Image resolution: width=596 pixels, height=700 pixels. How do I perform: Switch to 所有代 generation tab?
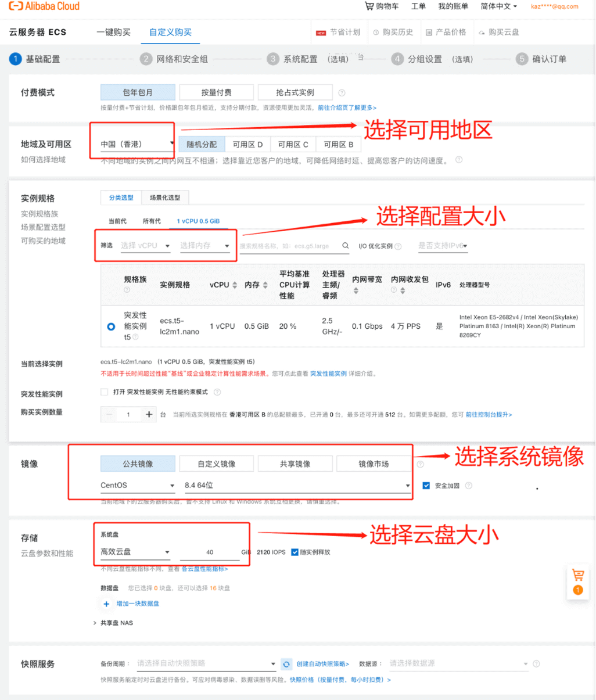pyautogui.click(x=152, y=221)
